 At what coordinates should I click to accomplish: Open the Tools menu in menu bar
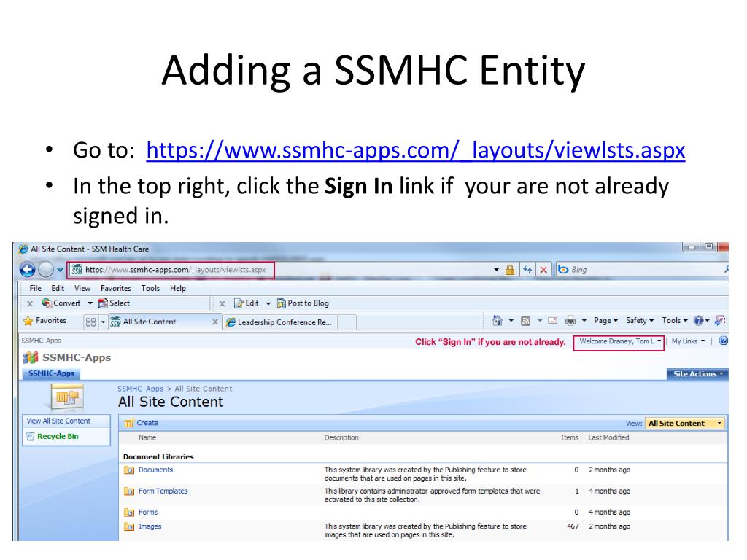(x=150, y=288)
